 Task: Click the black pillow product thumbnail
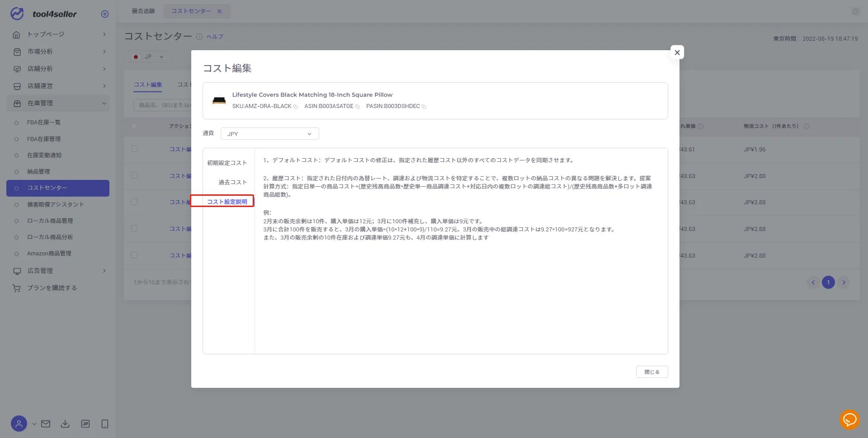219,101
